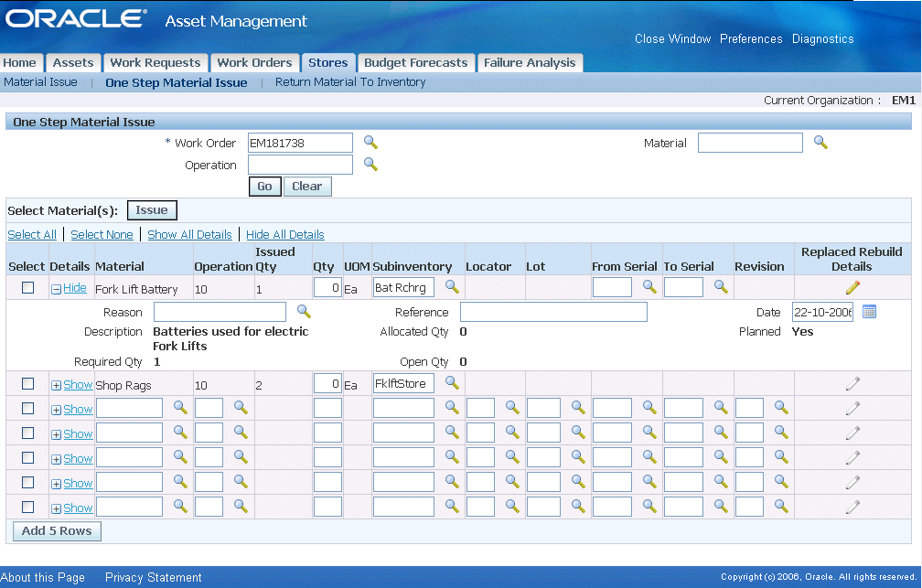922x588 pixels.
Task: Search Operation in first empty row
Action: pos(241,408)
